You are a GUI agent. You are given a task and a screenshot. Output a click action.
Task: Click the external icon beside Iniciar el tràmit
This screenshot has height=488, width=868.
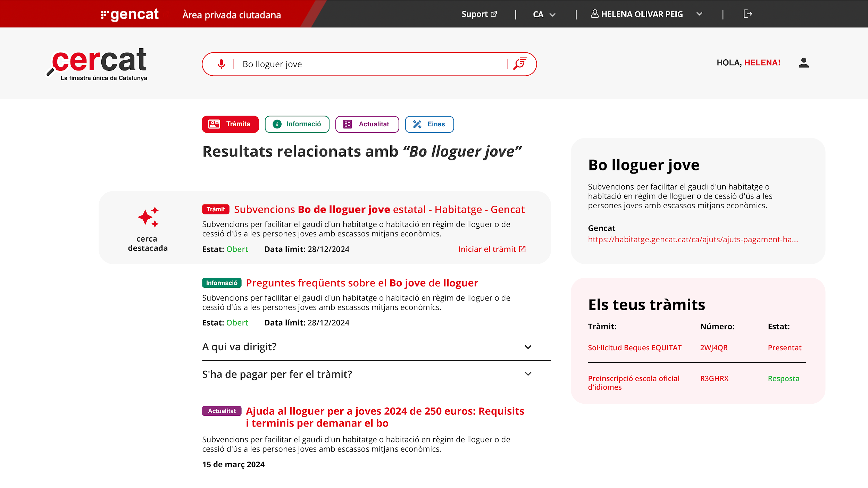(x=522, y=249)
